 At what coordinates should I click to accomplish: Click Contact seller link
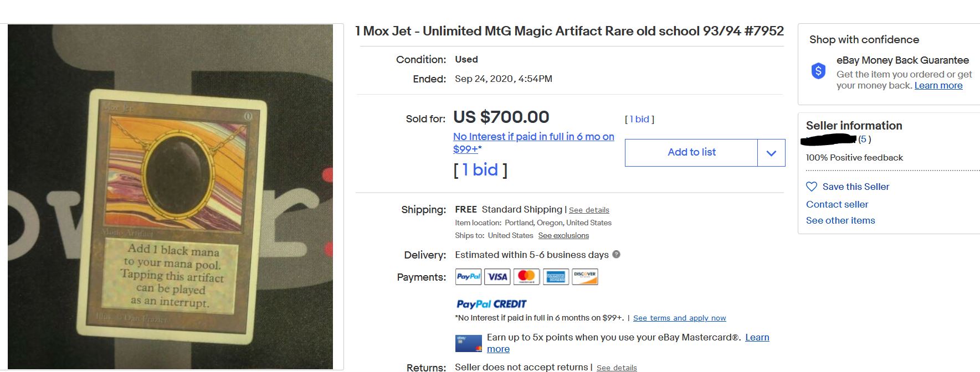[837, 204]
